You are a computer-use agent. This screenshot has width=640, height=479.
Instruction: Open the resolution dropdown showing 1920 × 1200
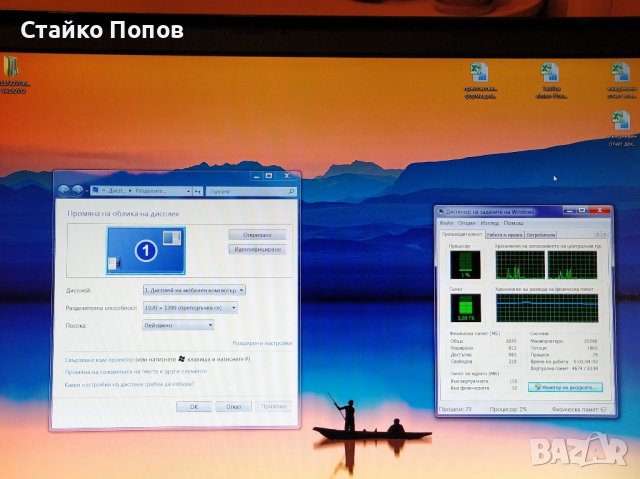tap(190, 308)
